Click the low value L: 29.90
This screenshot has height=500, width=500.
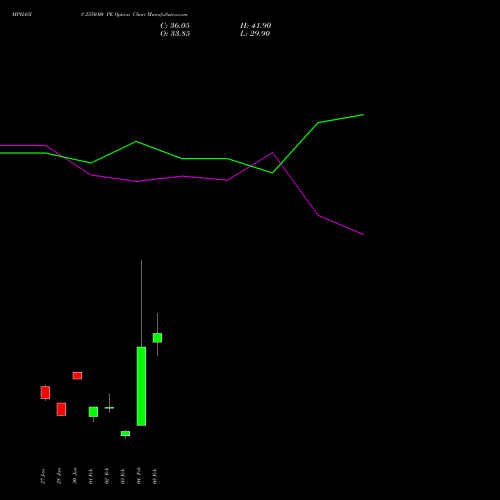coord(255,34)
